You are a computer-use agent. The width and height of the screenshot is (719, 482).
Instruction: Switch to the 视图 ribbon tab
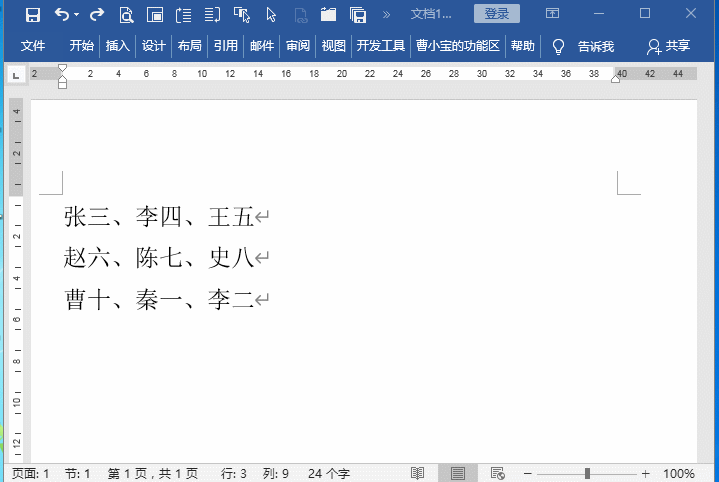pos(333,46)
